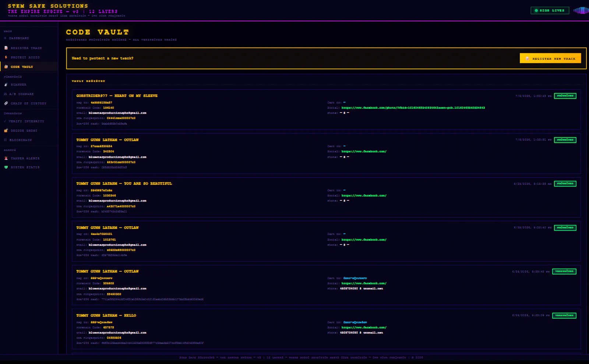Click SHA-256 hash on the Hello track
The image size is (589, 364).
(152, 343)
